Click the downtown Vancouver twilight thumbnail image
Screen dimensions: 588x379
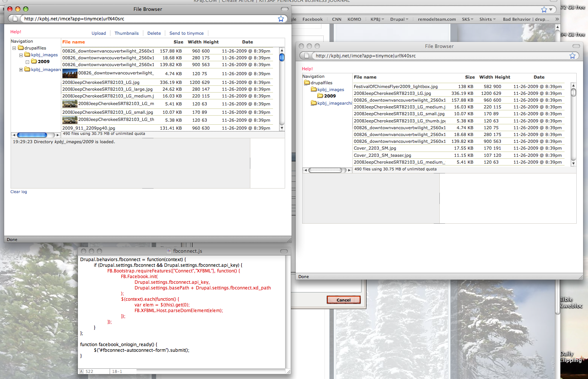pyautogui.click(x=70, y=74)
